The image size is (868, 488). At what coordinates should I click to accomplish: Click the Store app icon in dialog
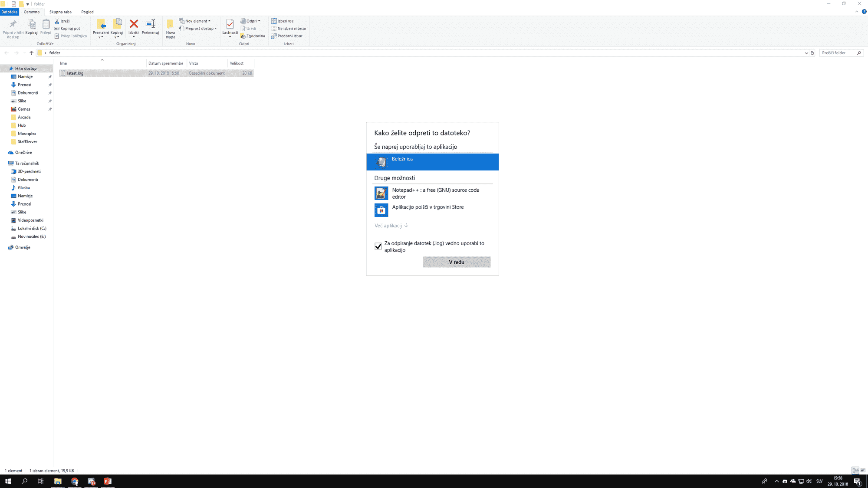pos(381,210)
